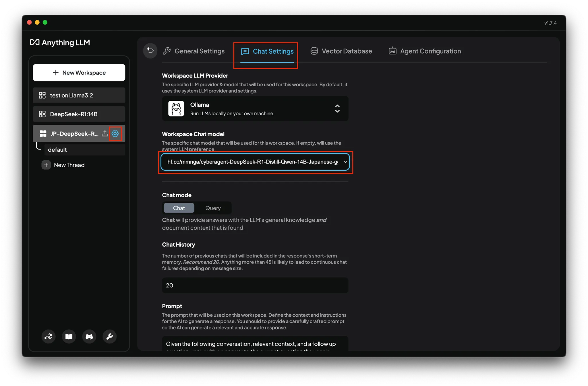
Task: Open the documentation book icon
Action: coord(69,336)
